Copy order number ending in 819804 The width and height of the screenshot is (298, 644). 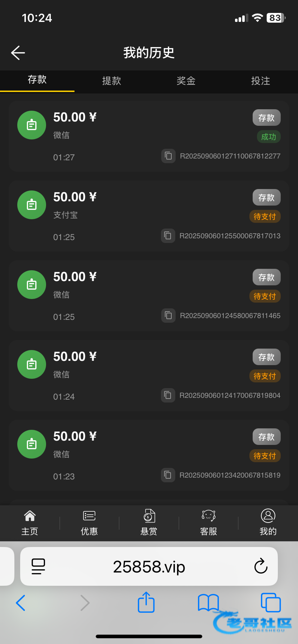pyautogui.click(x=168, y=395)
